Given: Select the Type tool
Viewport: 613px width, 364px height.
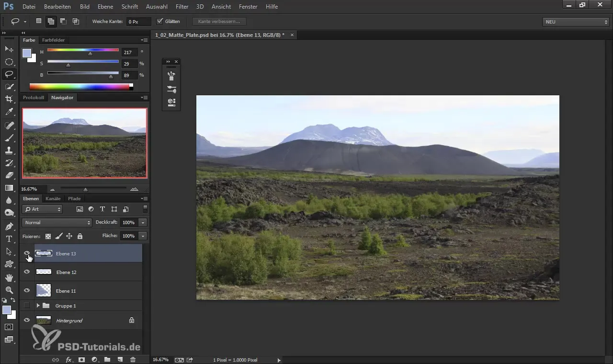Looking at the screenshot, I should pos(9,239).
